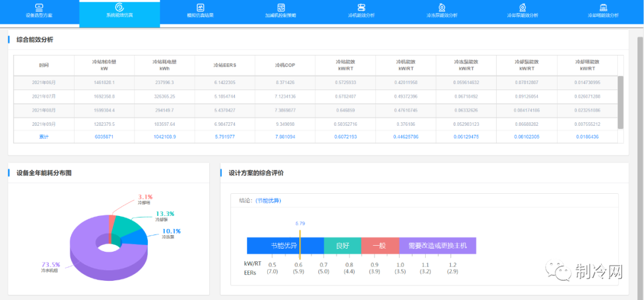
Task: Click the cumulative value 0.44625786
Action: 406,137
